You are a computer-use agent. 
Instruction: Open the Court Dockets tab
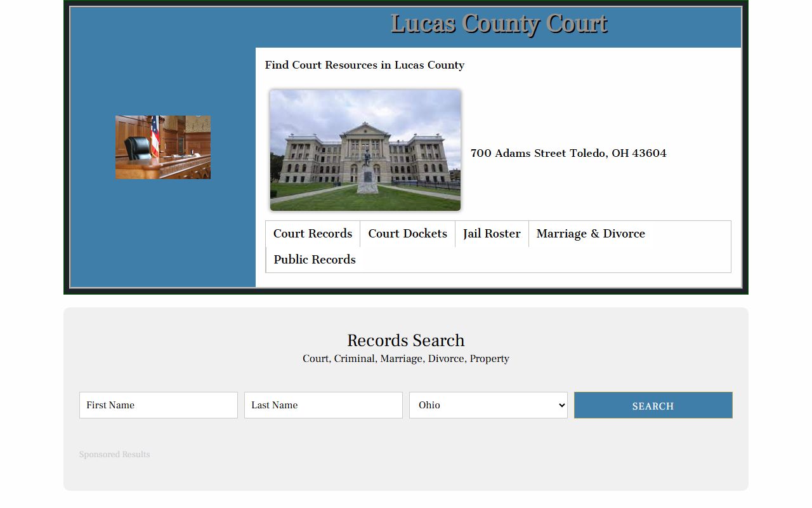click(x=407, y=234)
